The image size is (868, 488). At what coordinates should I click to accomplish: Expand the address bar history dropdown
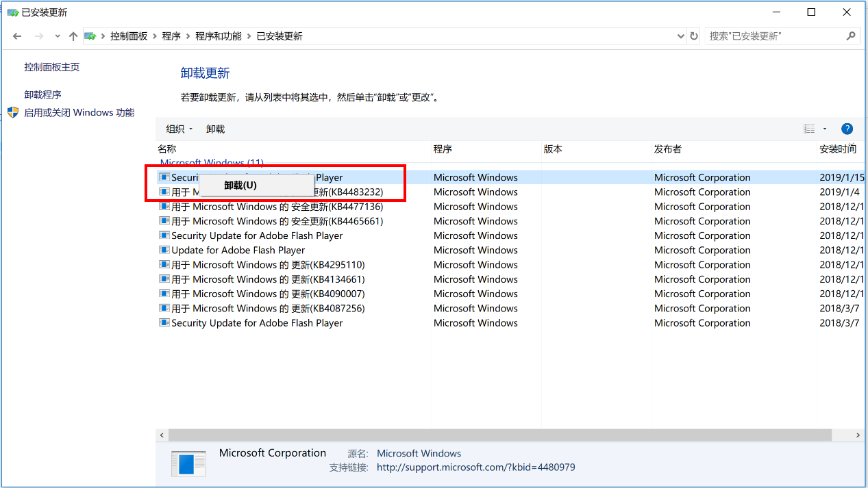680,36
